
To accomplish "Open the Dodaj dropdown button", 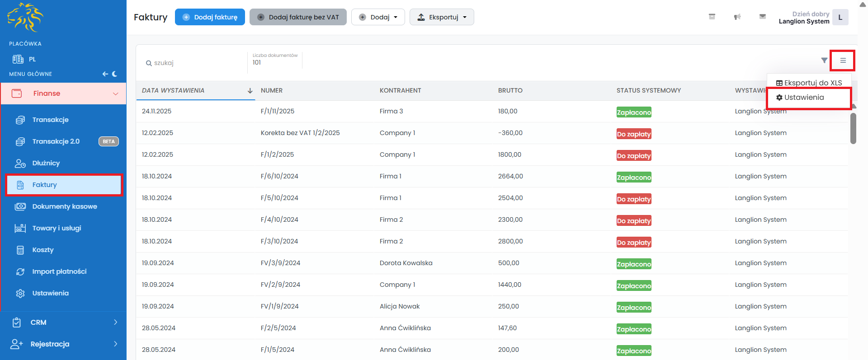I will (x=378, y=17).
